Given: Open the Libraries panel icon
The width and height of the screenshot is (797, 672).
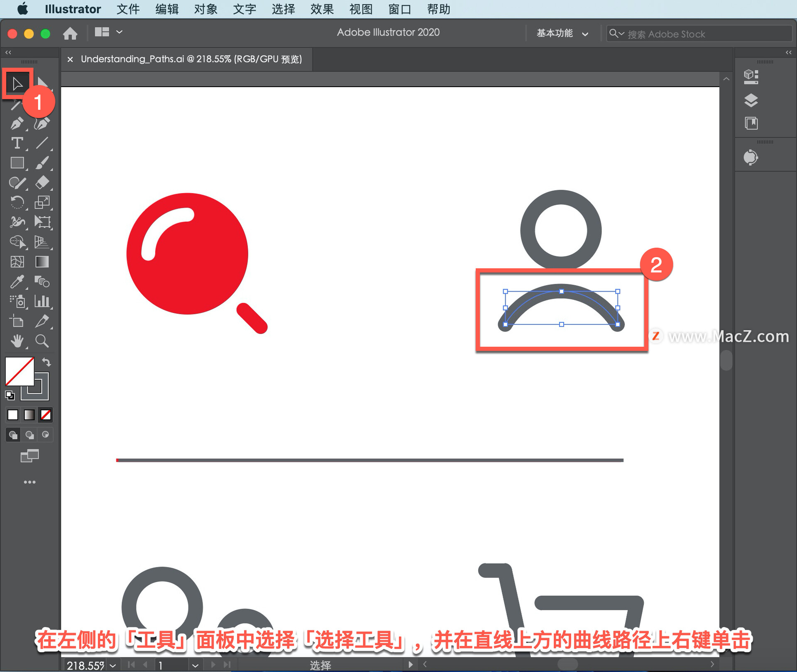Looking at the screenshot, I should click(751, 123).
